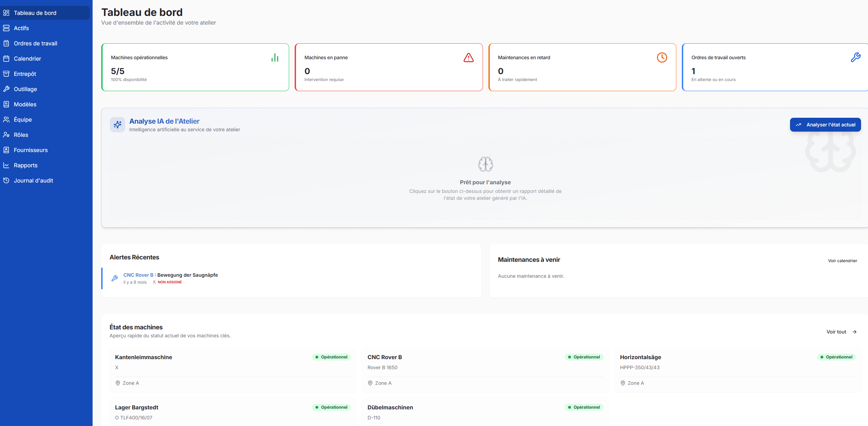This screenshot has height=426, width=868.
Task: Open Fournisseurs from the sidebar
Action: click(x=45, y=150)
